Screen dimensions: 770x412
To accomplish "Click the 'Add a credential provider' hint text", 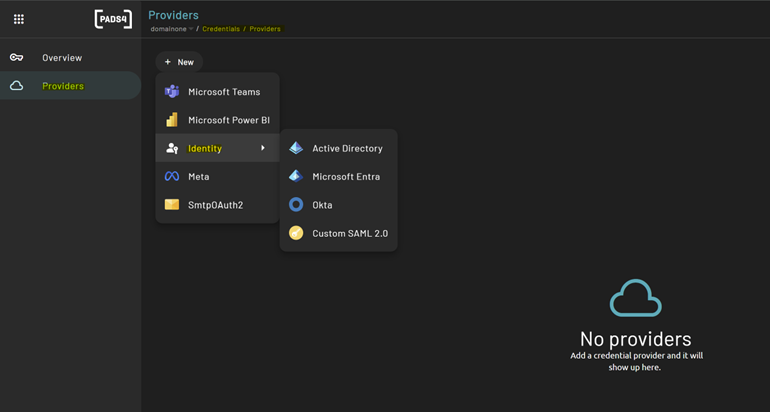I will [636, 361].
